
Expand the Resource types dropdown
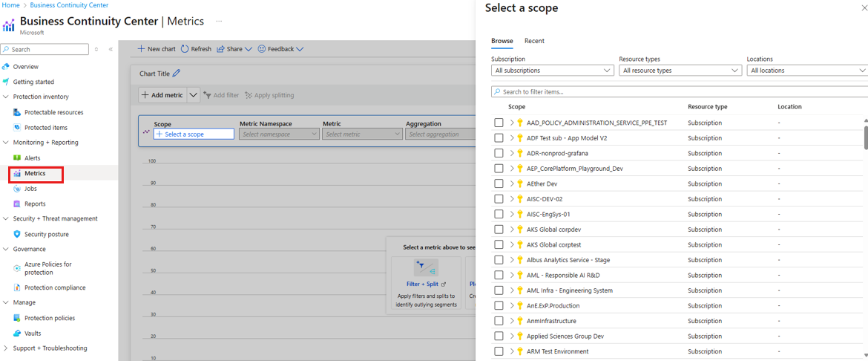pos(680,71)
